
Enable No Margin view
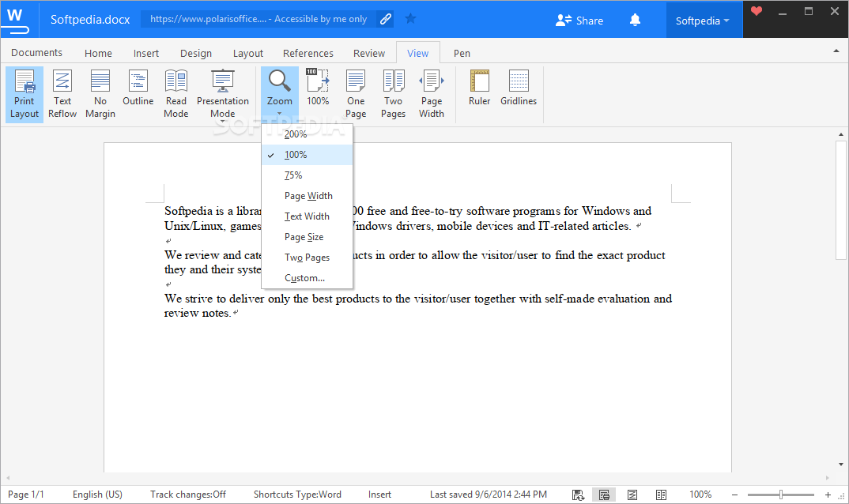(100, 95)
